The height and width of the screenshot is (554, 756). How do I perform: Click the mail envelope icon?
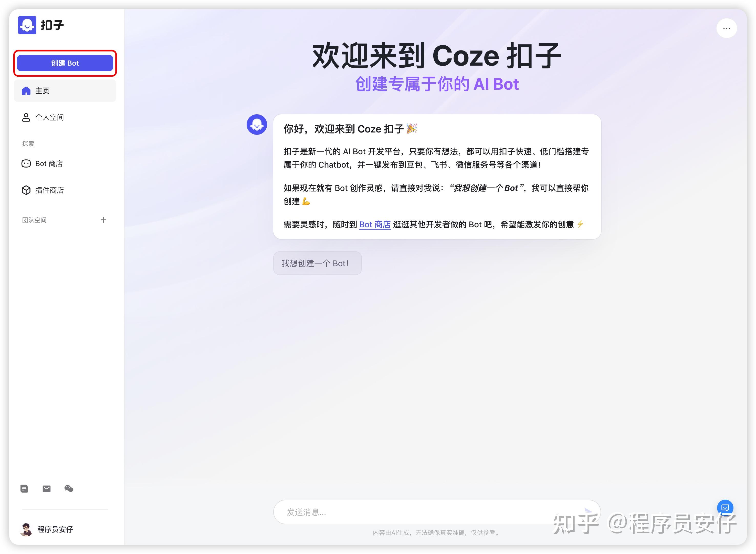click(x=47, y=489)
